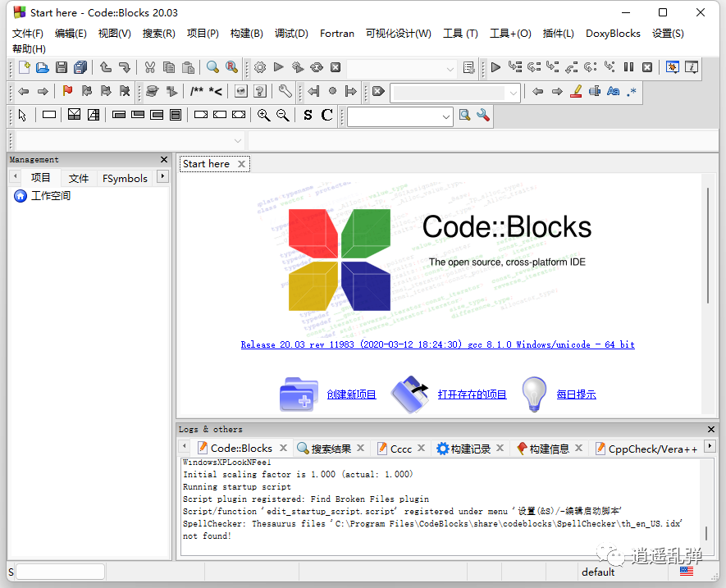Open the DoxyBlocks menu
Screen dimensions: 726x588
click(x=614, y=34)
